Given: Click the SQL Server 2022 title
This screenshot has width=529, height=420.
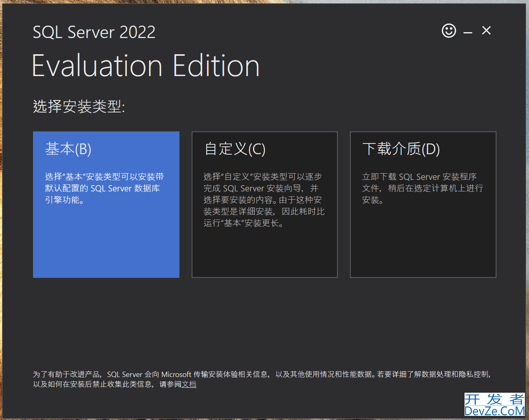Looking at the screenshot, I should tap(94, 32).
